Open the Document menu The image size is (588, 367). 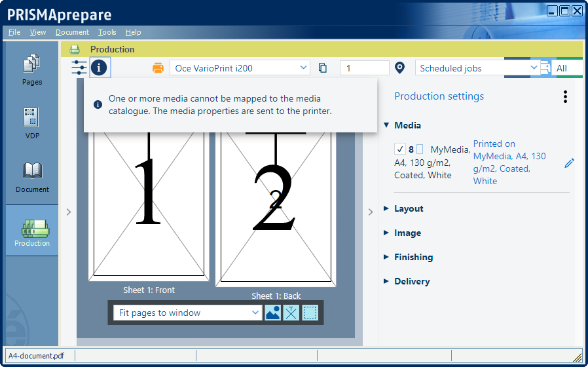tap(72, 32)
